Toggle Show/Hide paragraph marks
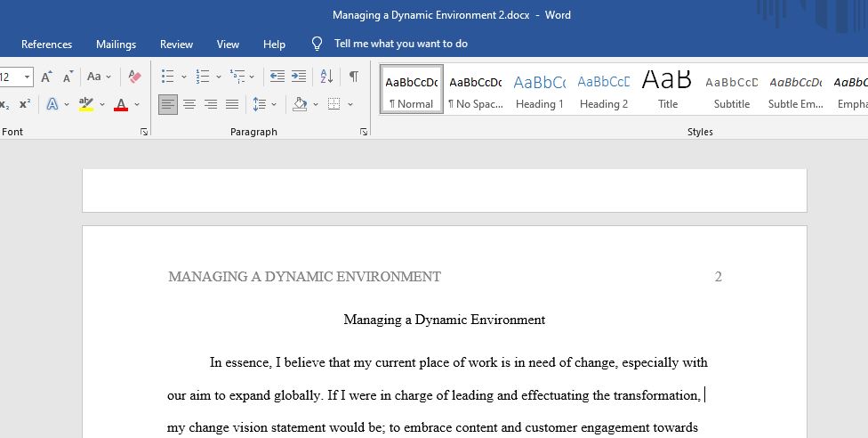The image size is (868, 438). (x=353, y=77)
